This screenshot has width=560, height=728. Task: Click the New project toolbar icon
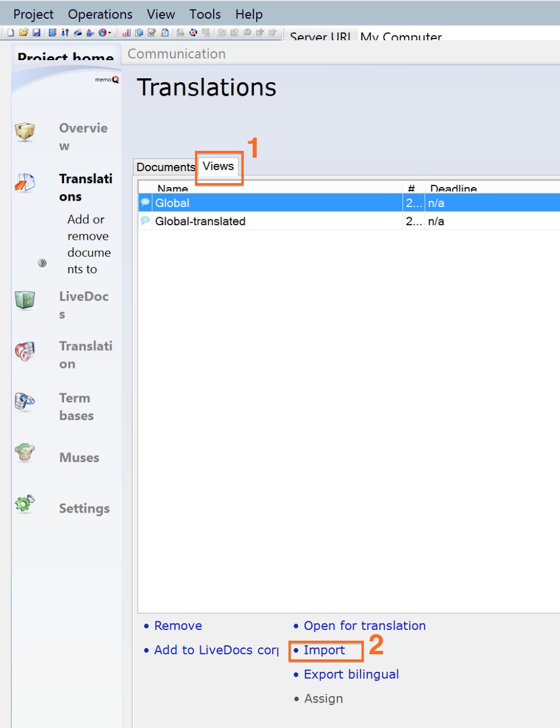(10, 33)
